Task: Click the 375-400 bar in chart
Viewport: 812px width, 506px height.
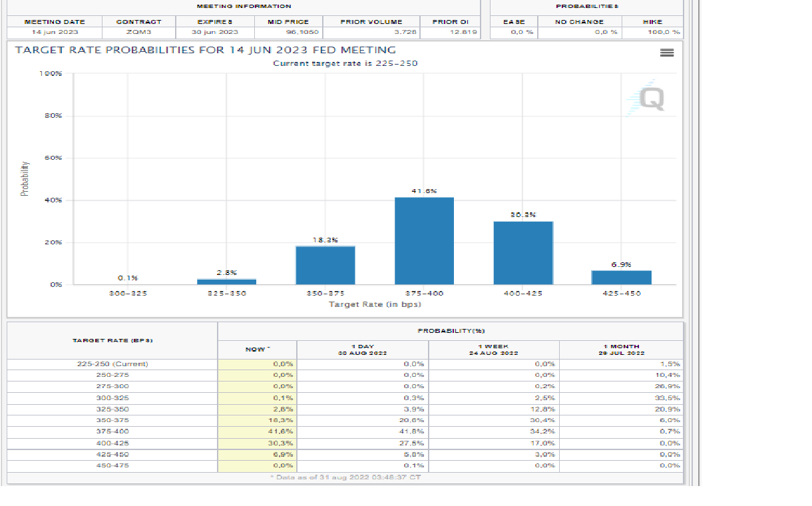Action: point(424,241)
